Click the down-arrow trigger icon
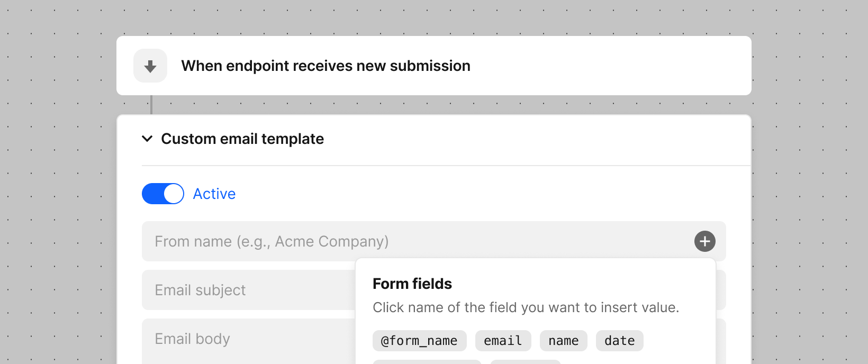The image size is (868, 364). [x=150, y=66]
